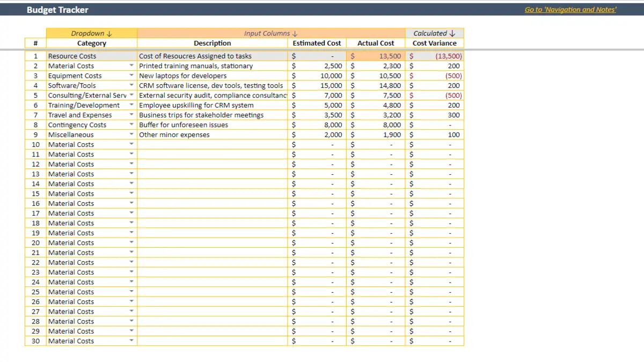Open category dropdown for row 2 Material Costs
Screen dimensions: 644x362
(x=131, y=66)
